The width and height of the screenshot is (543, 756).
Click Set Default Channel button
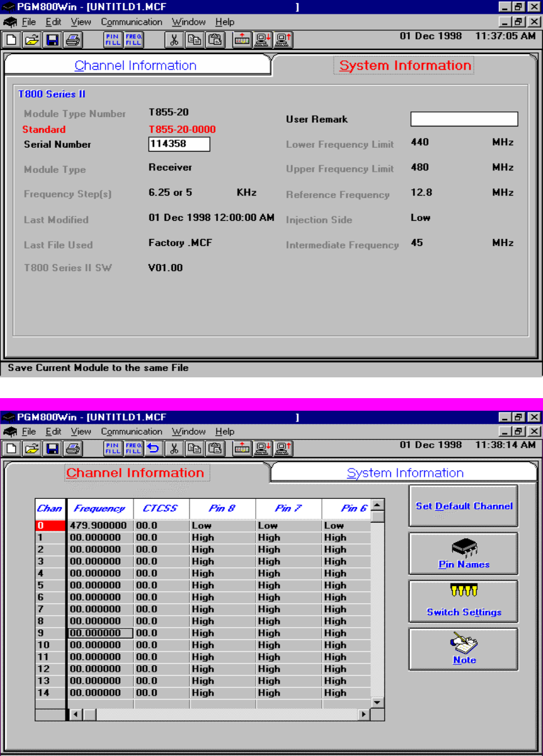click(x=464, y=506)
